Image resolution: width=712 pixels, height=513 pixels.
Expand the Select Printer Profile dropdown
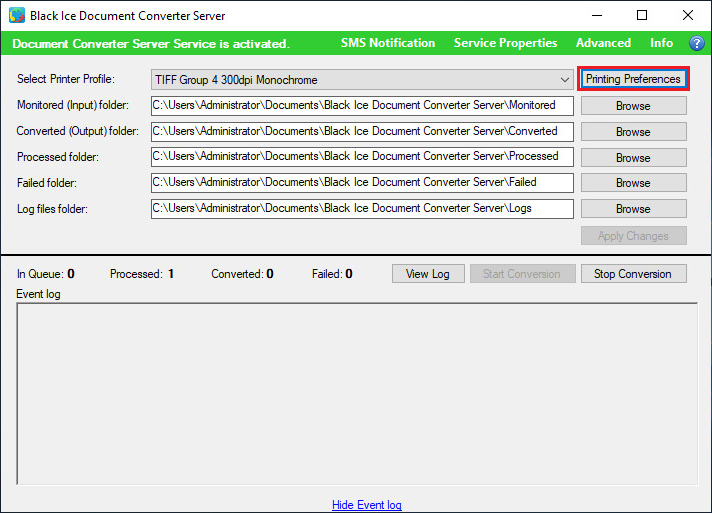(x=362, y=80)
